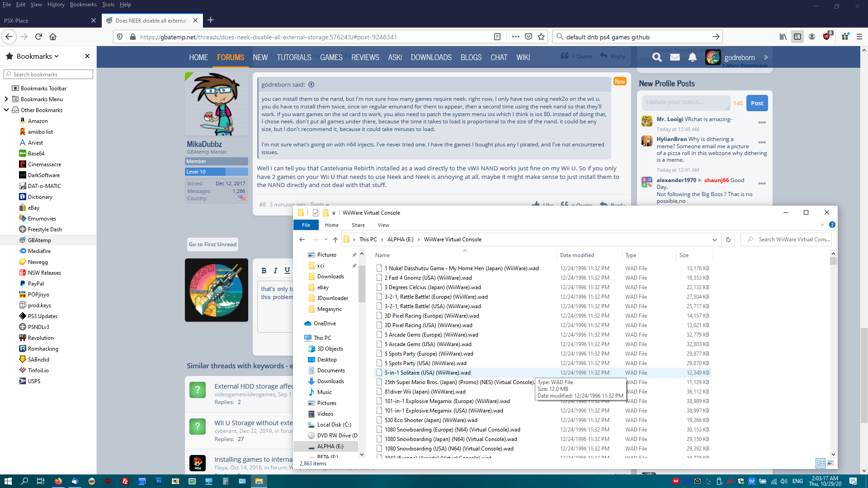Switch Explorer to details view
This screenshot has width=868, height=488.
point(821,463)
